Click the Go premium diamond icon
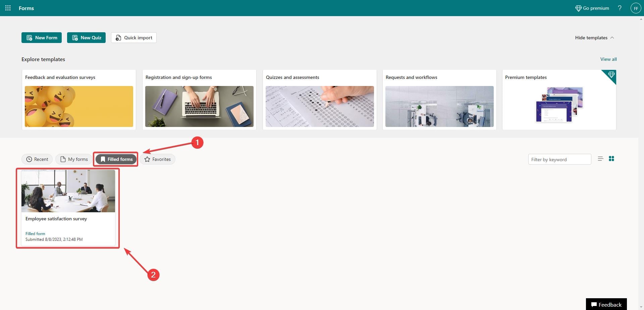Image resolution: width=644 pixels, height=310 pixels. [x=578, y=8]
